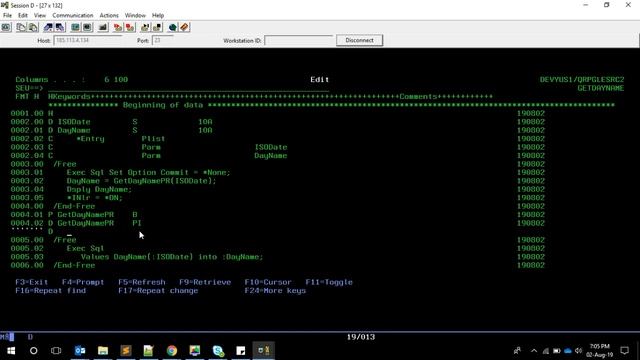Click the orange Help index toolbar icon

[x=184, y=27]
